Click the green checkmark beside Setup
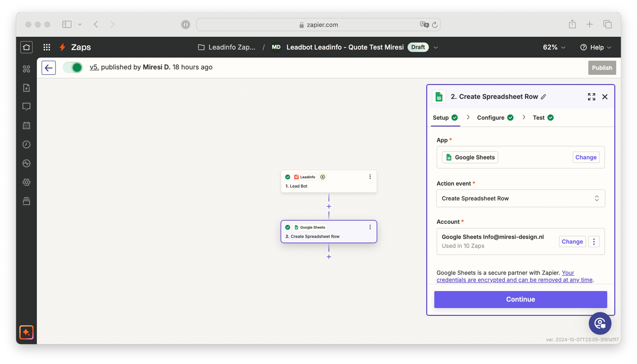This screenshot has height=364, width=637. [454, 117]
